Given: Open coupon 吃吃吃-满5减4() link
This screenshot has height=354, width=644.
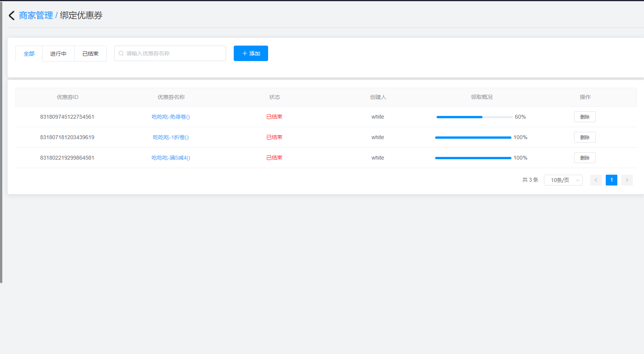Looking at the screenshot, I should [x=171, y=158].
